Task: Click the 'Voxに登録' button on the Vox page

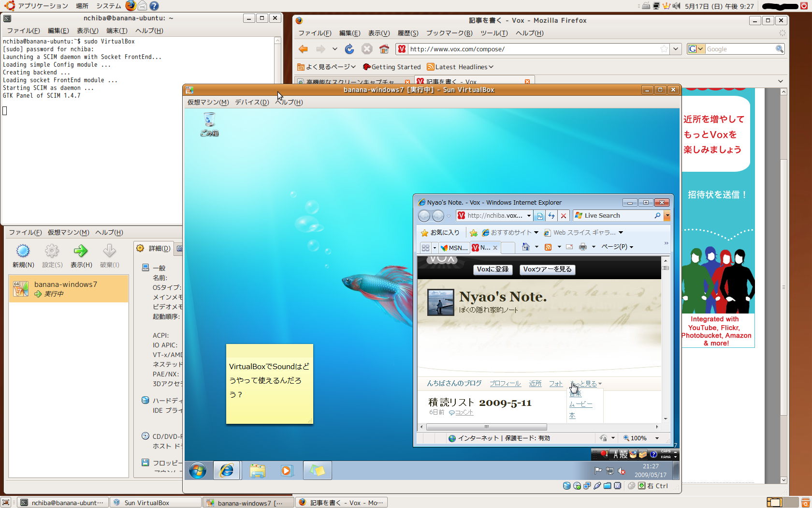Action: [493, 269]
